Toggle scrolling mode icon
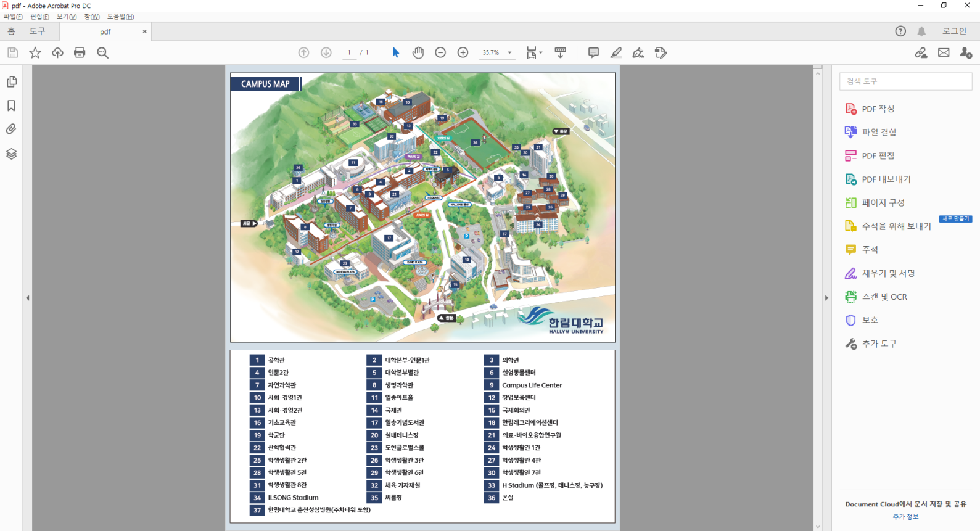The image size is (980, 531). (x=561, y=53)
